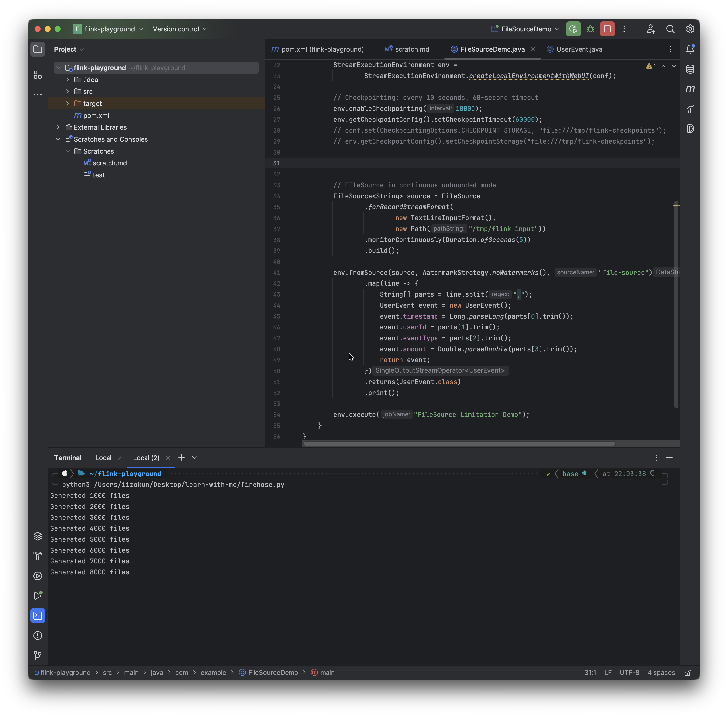Viewport: 728px width, 717px height.
Task: Close the Local (2) terminal tab
Action: point(168,458)
